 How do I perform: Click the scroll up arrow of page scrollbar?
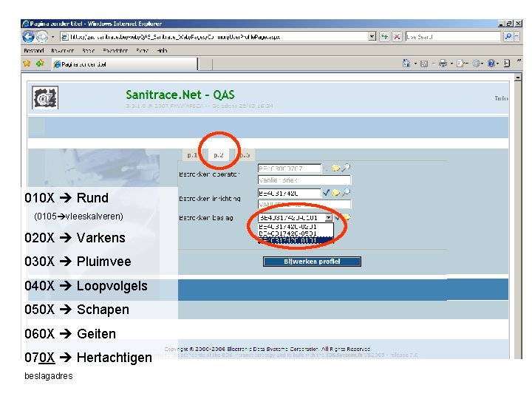tap(518, 78)
